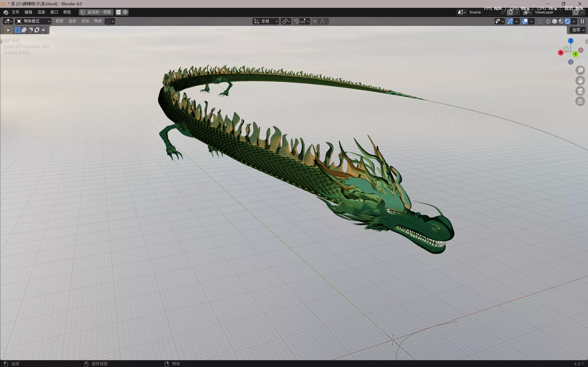Open the 全局 transform orientation dropdown
The width and height of the screenshot is (588, 367).
pos(266,21)
